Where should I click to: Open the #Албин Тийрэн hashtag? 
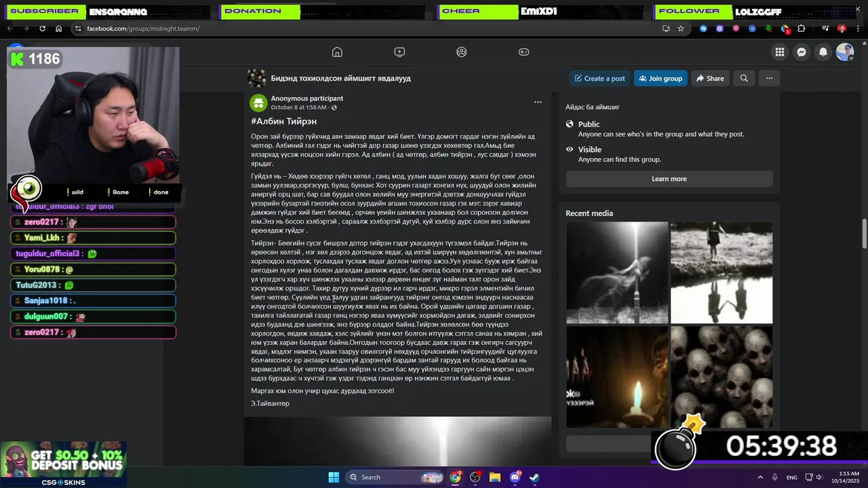click(x=283, y=121)
